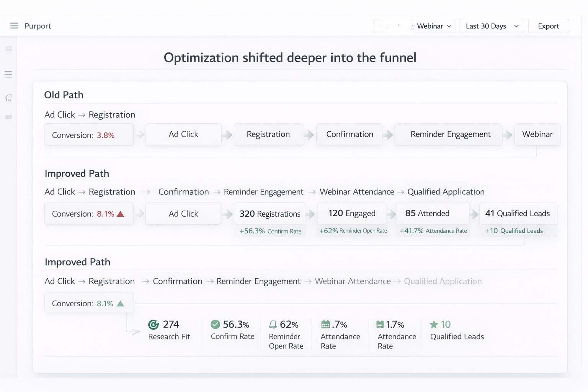Click the Research Fit target icon

pos(154,325)
